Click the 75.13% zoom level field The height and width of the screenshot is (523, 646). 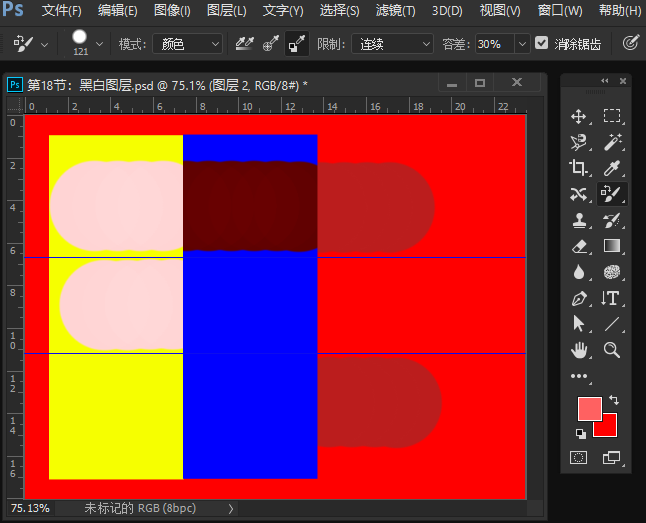tap(30, 508)
